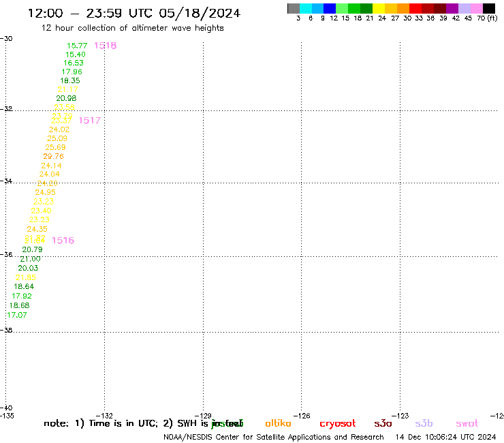Screen dimensions: 504x443
Task: Click the wave height value 24.04
Action: (50, 174)
